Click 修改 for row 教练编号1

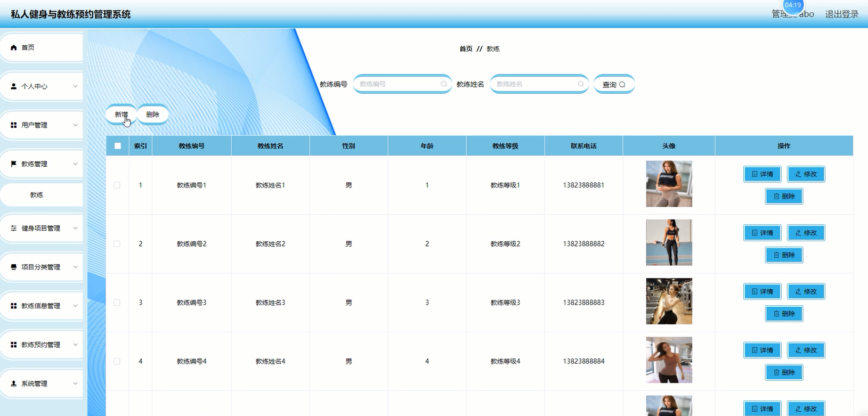(x=806, y=174)
